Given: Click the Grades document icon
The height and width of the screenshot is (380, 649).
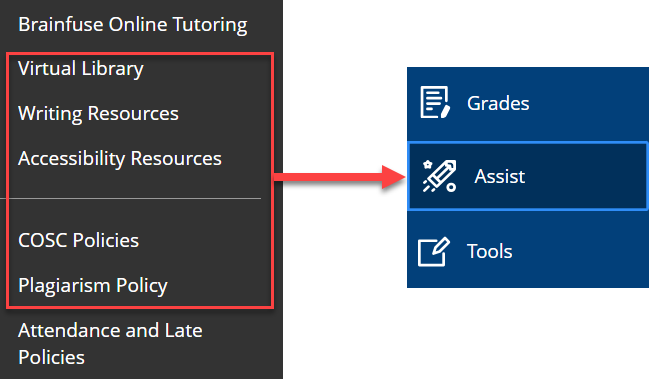Looking at the screenshot, I should tap(435, 102).
